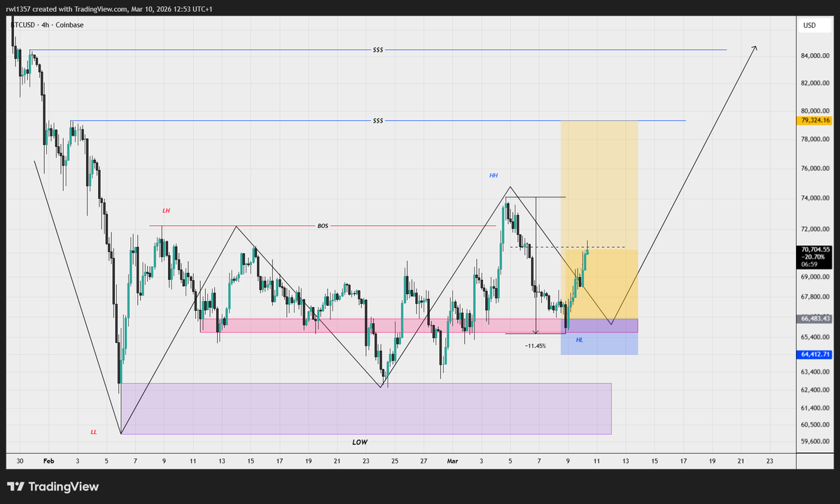Select the orange 79,324.16 price label
Screen dimensions: 840x504
click(x=813, y=120)
